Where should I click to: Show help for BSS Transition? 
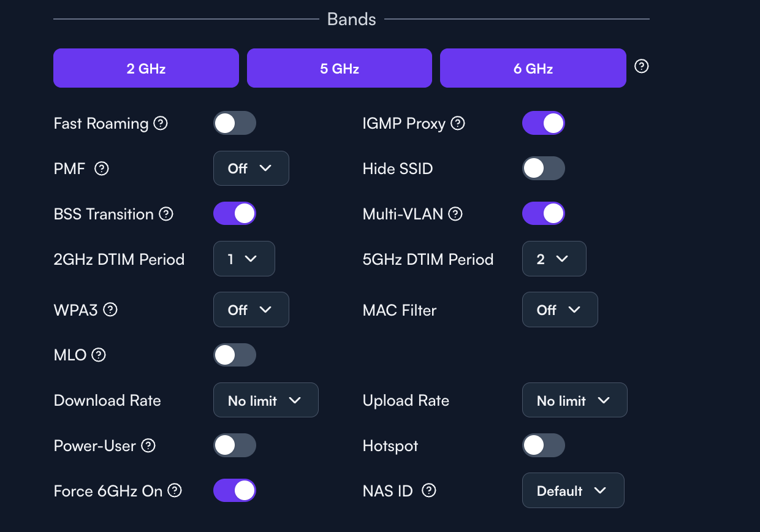166,214
